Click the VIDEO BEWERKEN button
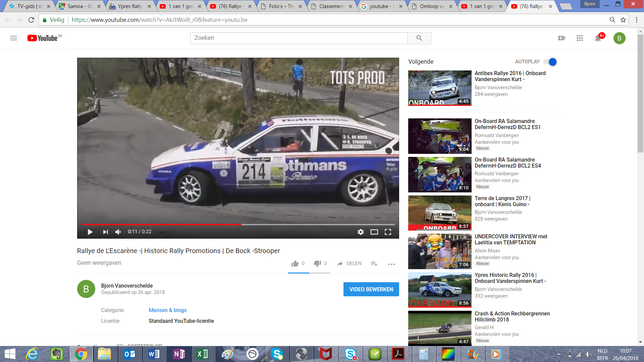The width and height of the screenshot is (644, 362). tap(371, 289)
